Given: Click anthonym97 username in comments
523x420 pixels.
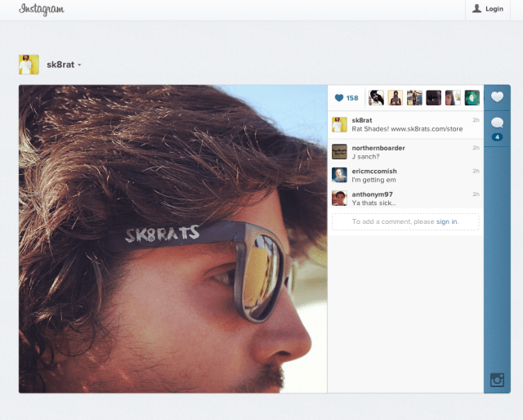Looking at the screenshot, I should tap(372, 194).
